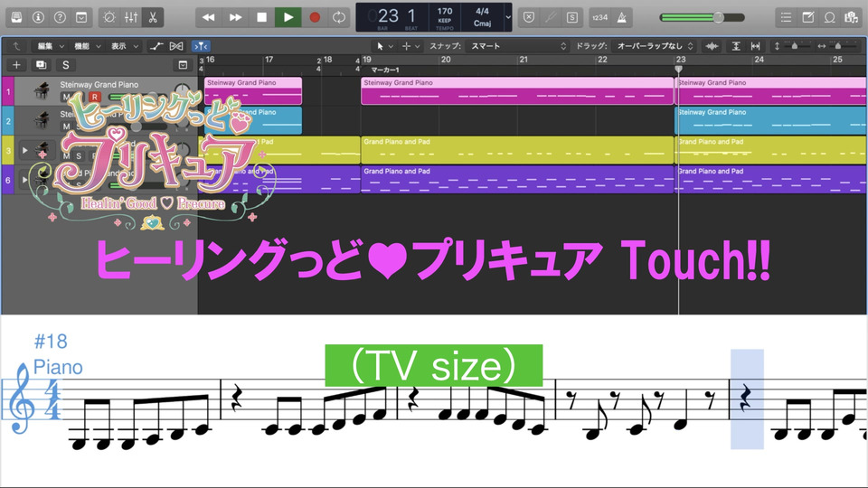
Task: Mute track 2 with its M button
Action: coord(66,127)
